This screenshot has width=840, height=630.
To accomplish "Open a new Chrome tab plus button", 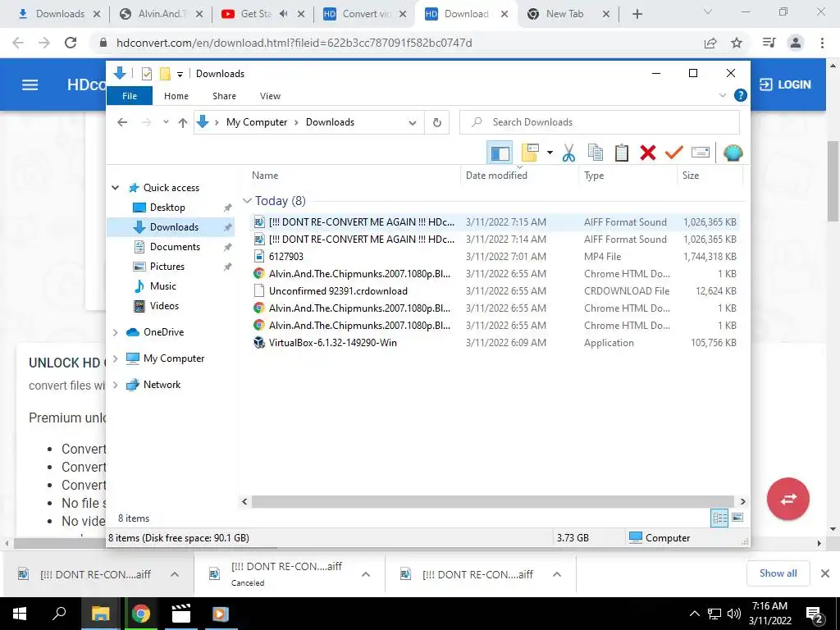I will coord(637,14).
